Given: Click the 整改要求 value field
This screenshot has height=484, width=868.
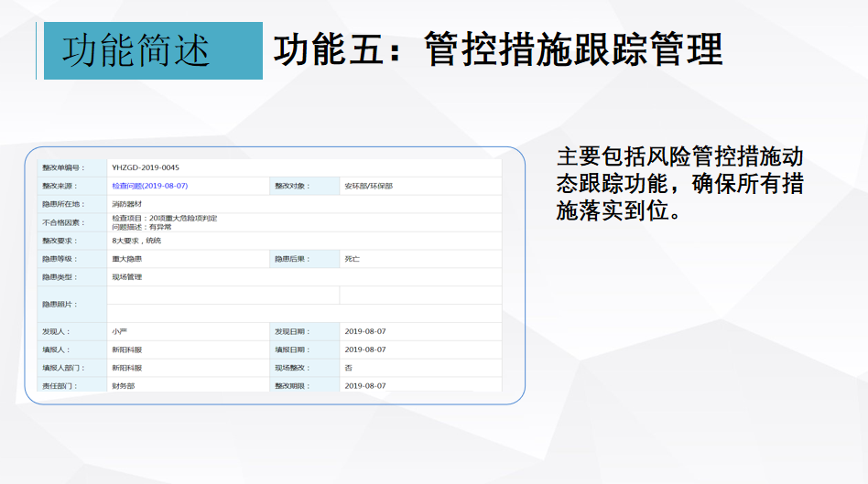Looking at the screenshot, I should point(136,241).
